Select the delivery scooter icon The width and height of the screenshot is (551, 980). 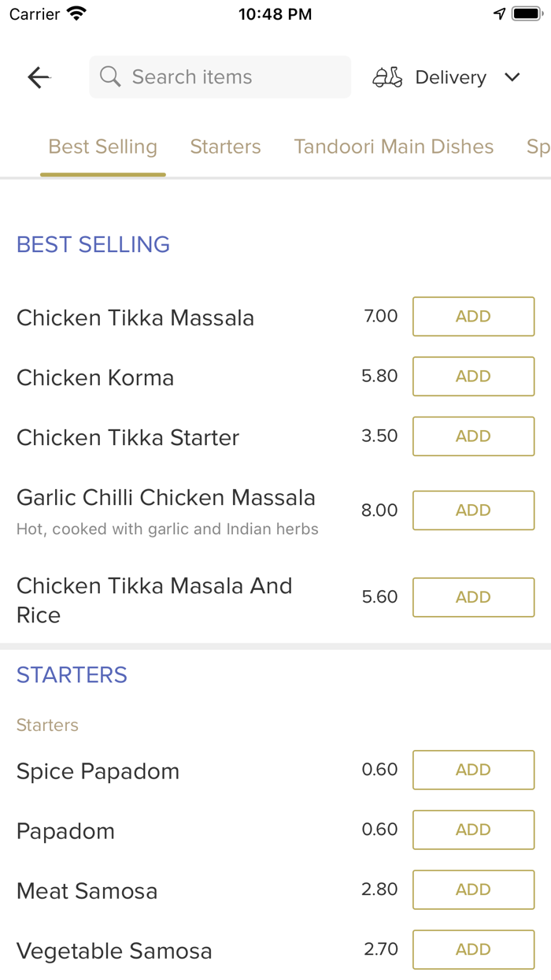coord(386,76)
